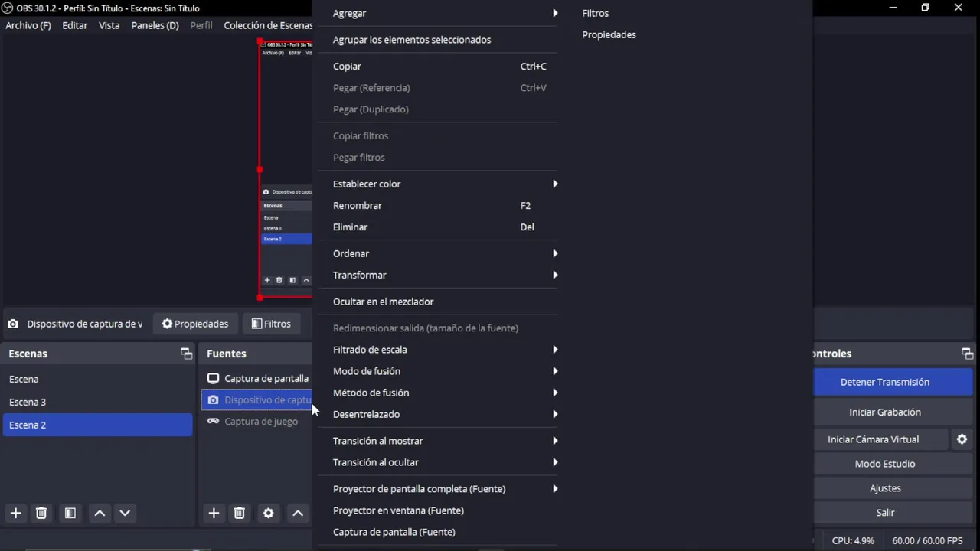Move the scene down with arrow icon
Image resolution: width=980 pixels, height=551 pixels.
125,513
